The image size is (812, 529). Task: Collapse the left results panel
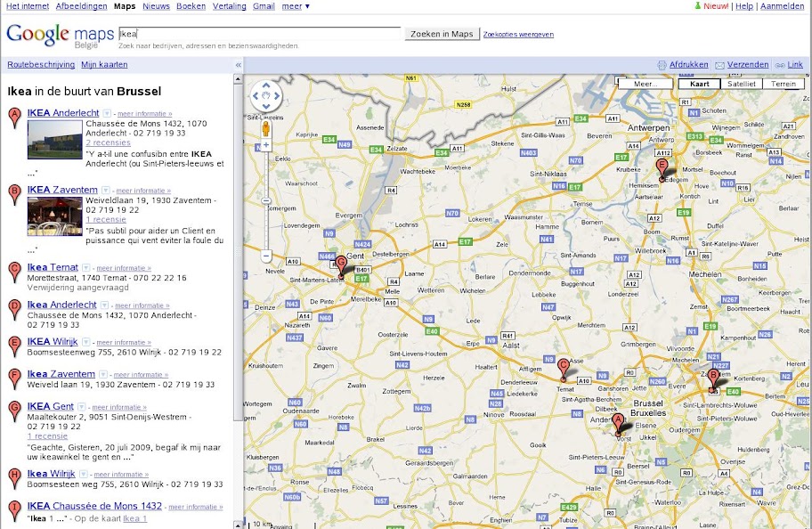pyautogui.click(x=239, y=65)
